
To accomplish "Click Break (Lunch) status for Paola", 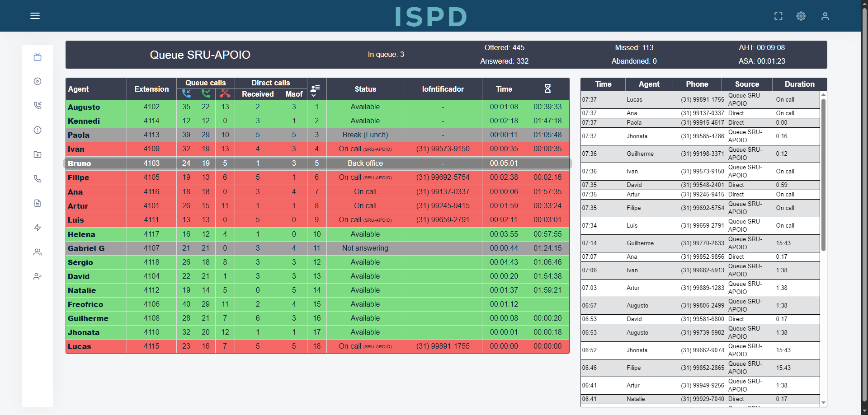I will click(x=365, y=135).
